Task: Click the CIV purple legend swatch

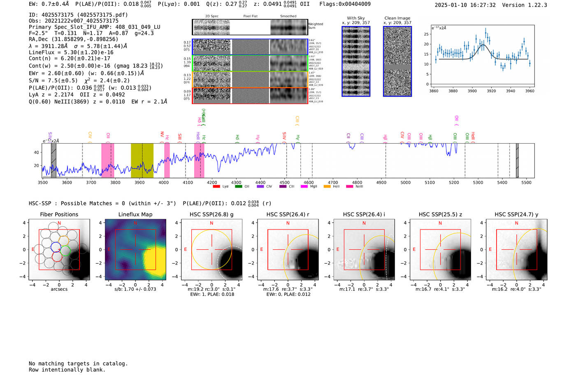Action: click(x=260, y=187)
